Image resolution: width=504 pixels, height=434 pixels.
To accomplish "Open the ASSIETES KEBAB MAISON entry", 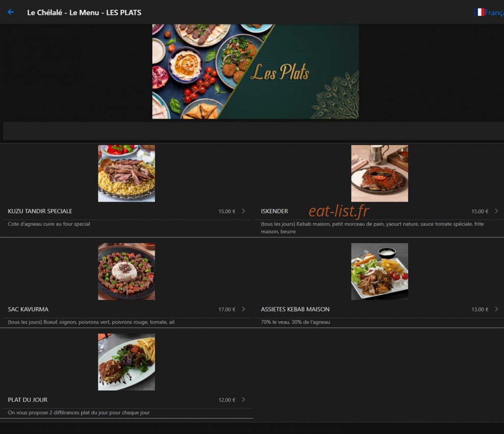I will (x=295, y=309).
